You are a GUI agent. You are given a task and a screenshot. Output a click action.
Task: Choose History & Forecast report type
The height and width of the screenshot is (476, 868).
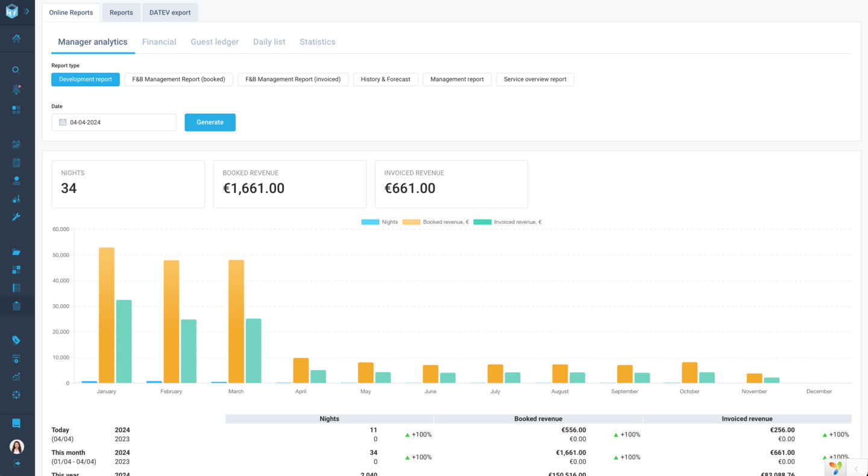[x=386, y=79]
